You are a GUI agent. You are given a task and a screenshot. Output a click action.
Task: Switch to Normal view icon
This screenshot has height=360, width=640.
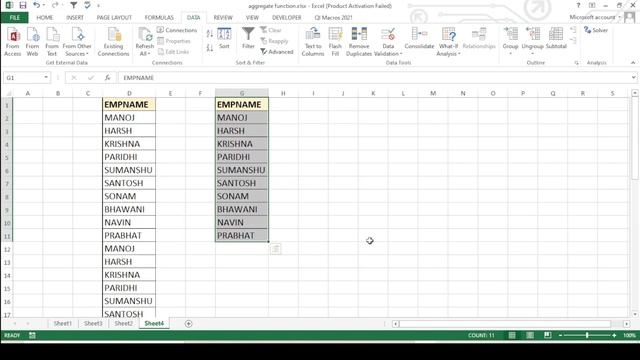[512, 335]
